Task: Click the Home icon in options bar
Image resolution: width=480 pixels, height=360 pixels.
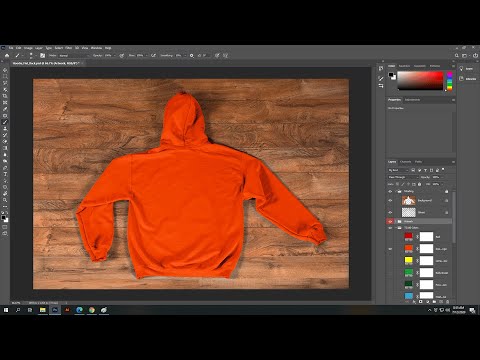Action: tap(7, 56)
